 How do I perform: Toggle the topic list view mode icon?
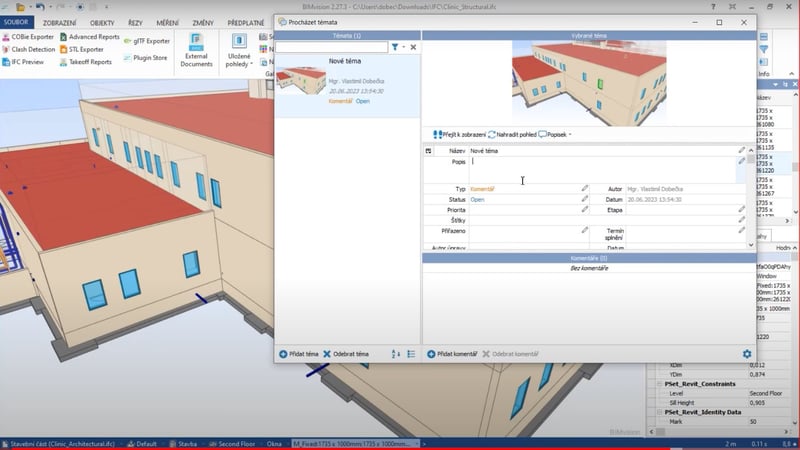(x=412, y=354)
